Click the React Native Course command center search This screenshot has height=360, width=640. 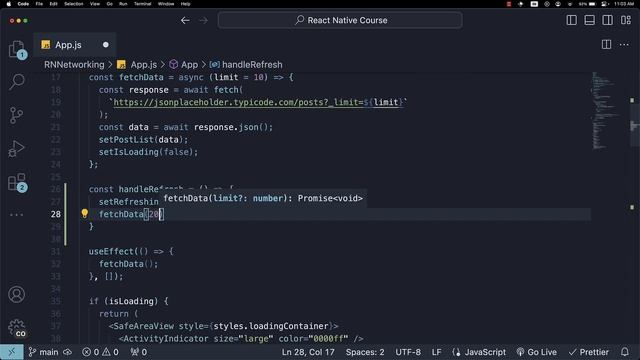click(x=340, y=20)
